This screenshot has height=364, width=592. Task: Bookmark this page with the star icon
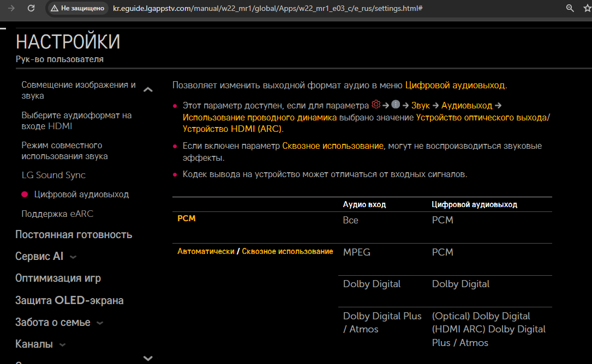(587, 8)
